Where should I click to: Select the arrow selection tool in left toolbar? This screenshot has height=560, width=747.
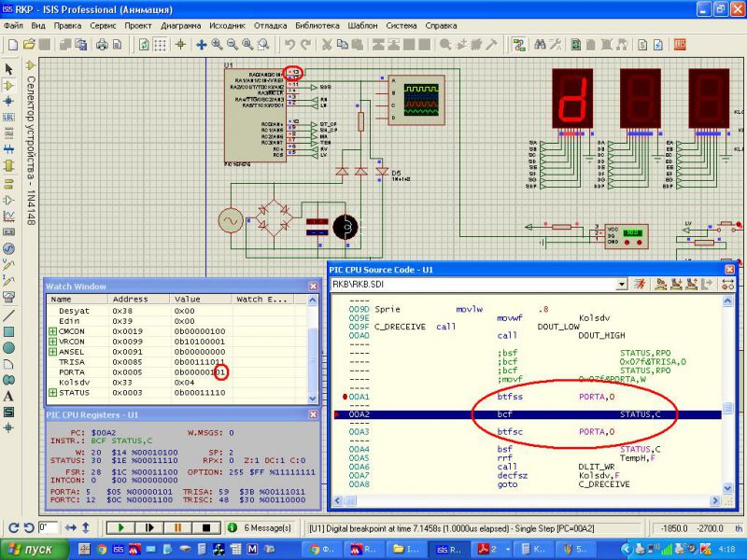point(8,68)
